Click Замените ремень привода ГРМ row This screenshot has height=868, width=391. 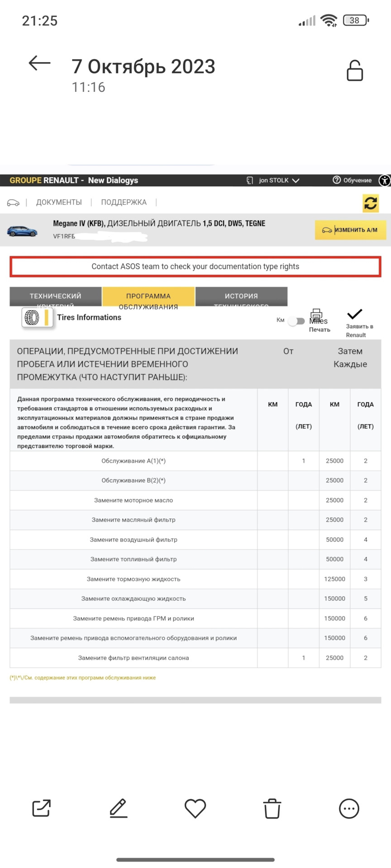(195, 618)
